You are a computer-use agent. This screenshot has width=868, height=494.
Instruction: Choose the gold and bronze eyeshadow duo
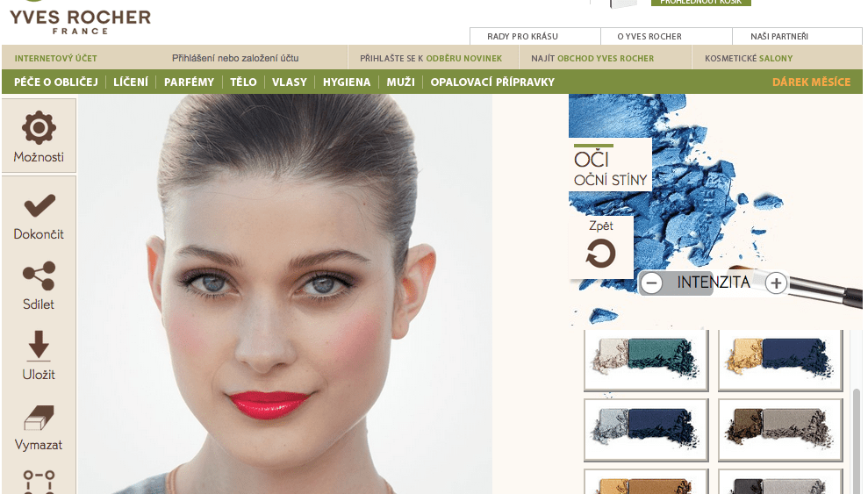[646, 482]
